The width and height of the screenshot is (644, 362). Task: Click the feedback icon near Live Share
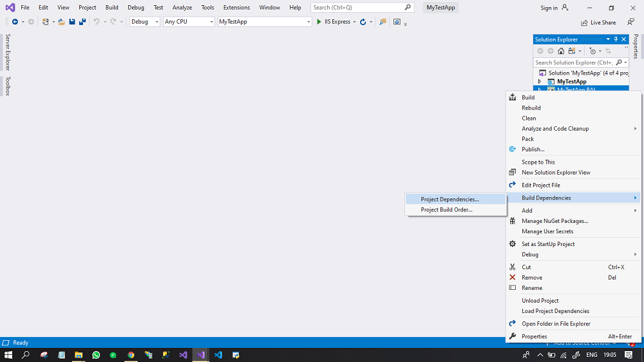point(631,22)
